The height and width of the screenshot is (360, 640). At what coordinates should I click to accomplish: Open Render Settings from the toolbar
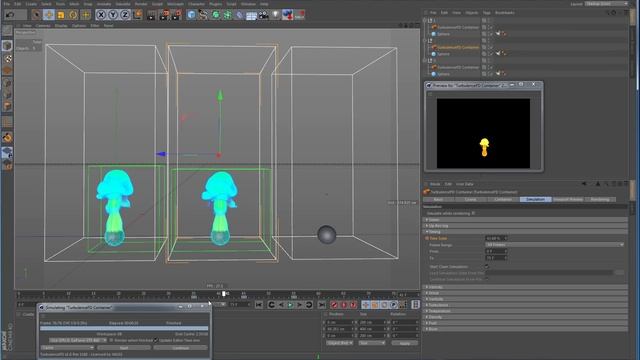click(177, 15)
